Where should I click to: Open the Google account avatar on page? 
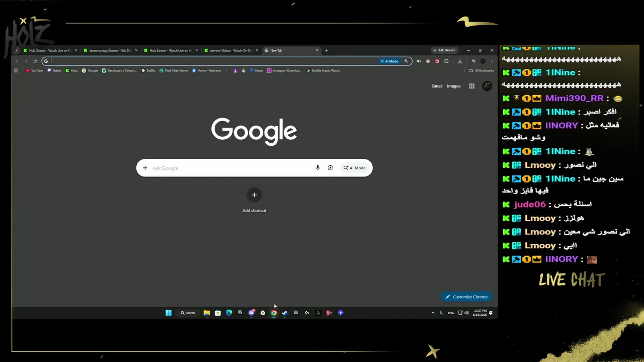(487, 86)
